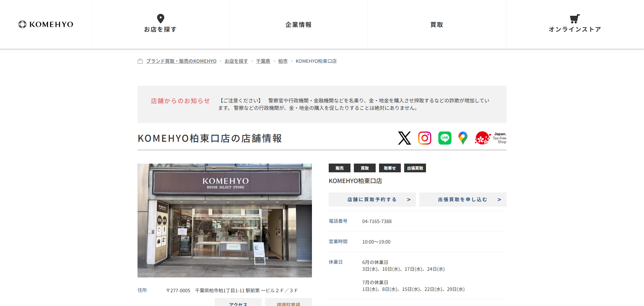Click the 店舗からのお知らせ notice label
Viewport: 644px width, 306px height.
pos(180,101)
